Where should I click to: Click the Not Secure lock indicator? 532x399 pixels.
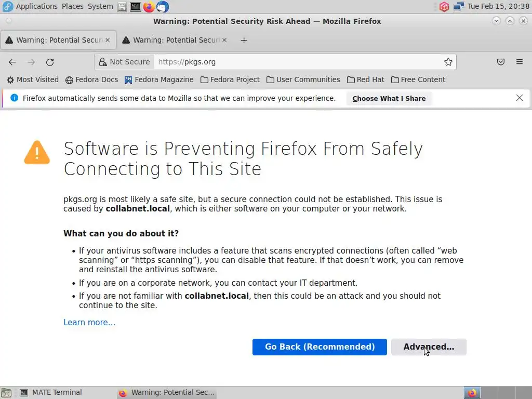pyautogui.click(x=125, y=62)
